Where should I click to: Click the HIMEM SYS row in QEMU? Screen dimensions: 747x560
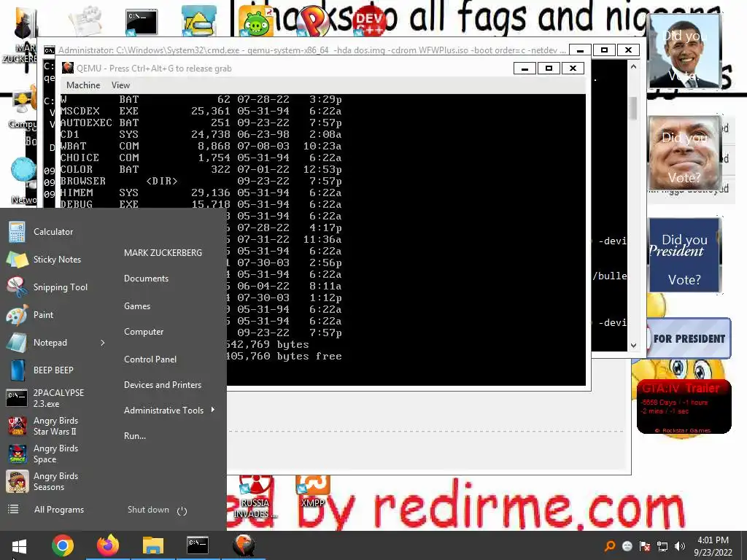[201, 192]
